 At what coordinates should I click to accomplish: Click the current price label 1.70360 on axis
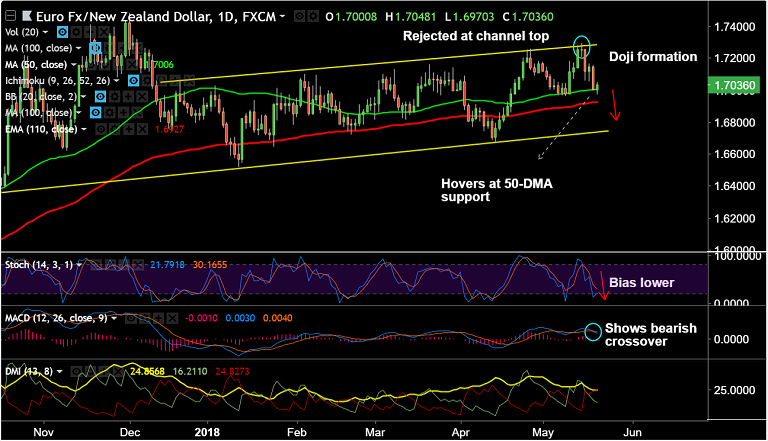(x=735, y=85)
